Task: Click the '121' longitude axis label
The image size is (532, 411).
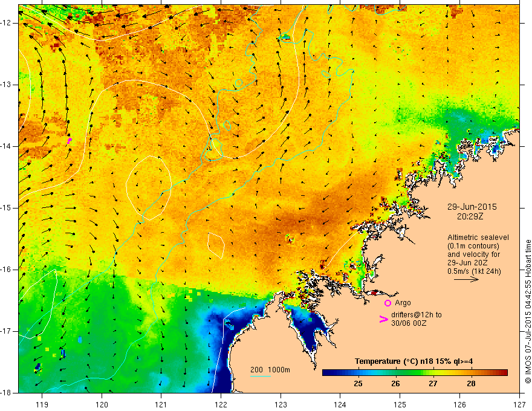Action: (x=161, y=404)
